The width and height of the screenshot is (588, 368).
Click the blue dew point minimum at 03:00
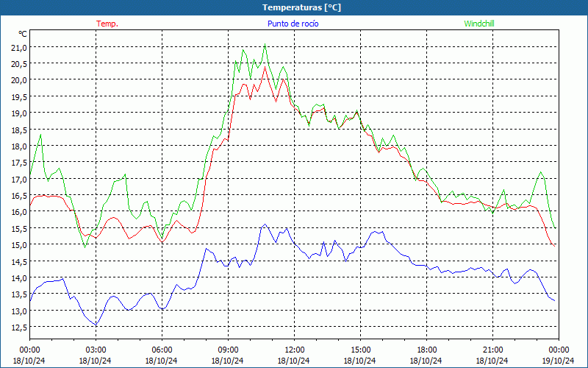pos(96,325)
